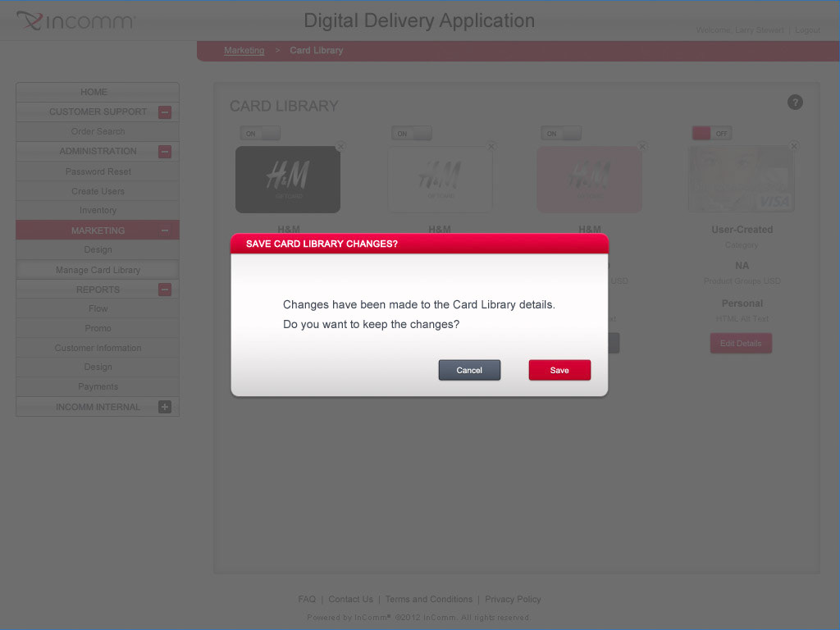Click the InComm logo
This screenshot has width=840, height=630.
click(76, 21)
